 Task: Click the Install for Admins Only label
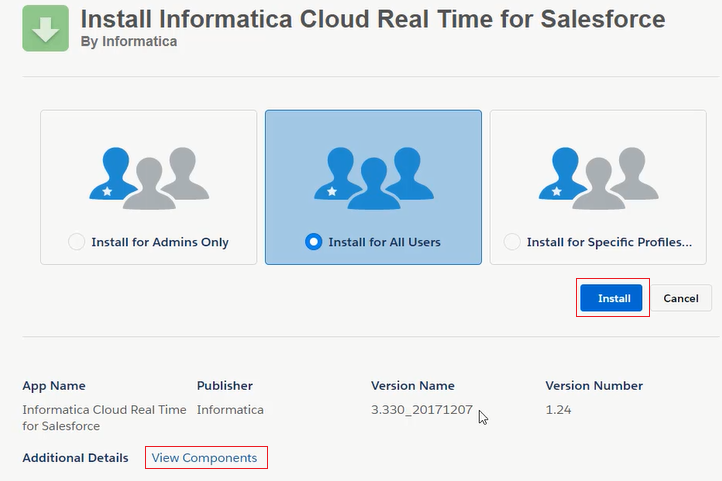[x=160, y=242]
